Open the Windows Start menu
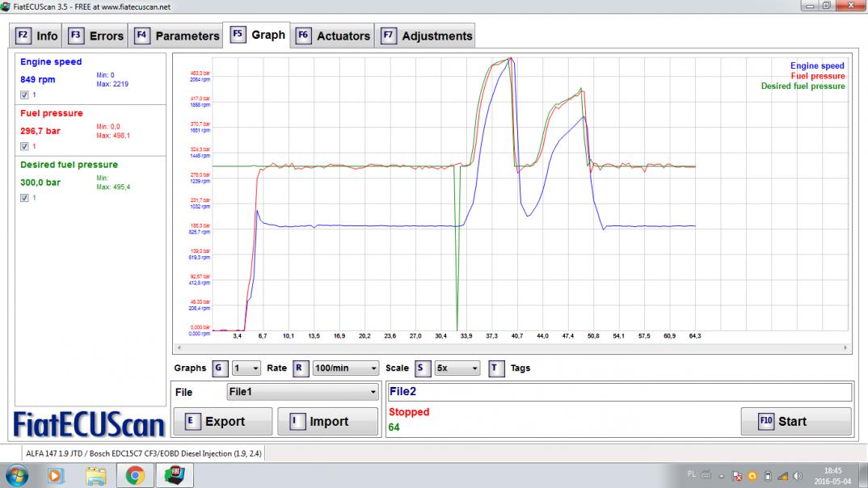Screen dimensions: 868x488 [x=17, y=475]
